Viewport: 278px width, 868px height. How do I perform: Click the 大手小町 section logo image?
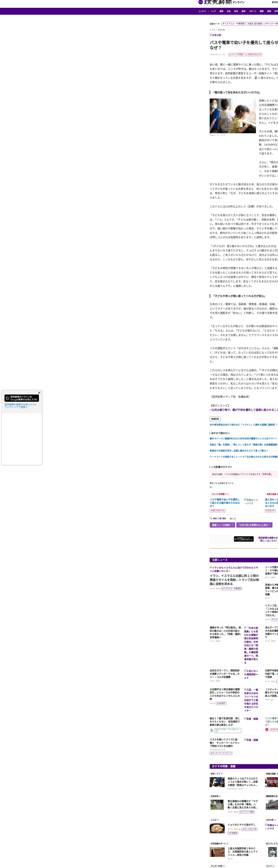pos(216,35)
